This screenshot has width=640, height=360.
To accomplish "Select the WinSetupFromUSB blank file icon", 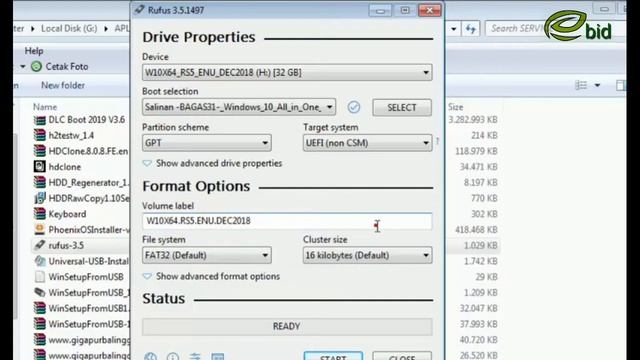I will (x=40, y=277).
